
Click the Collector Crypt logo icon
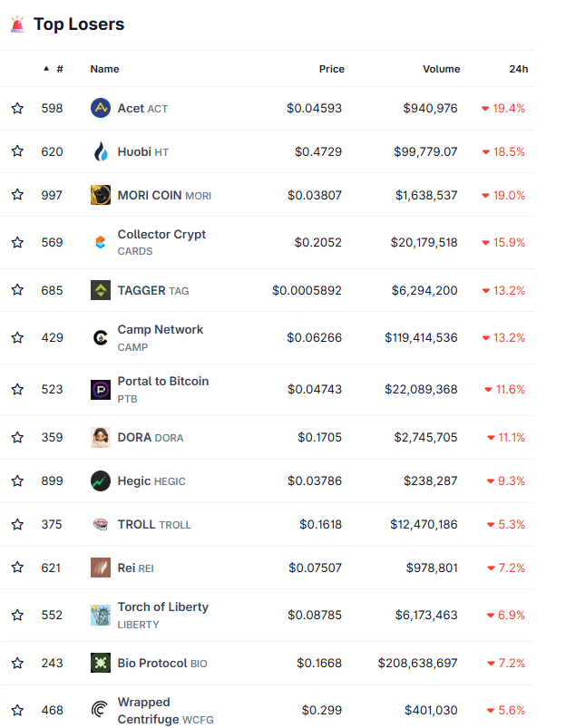coord(101,242)
